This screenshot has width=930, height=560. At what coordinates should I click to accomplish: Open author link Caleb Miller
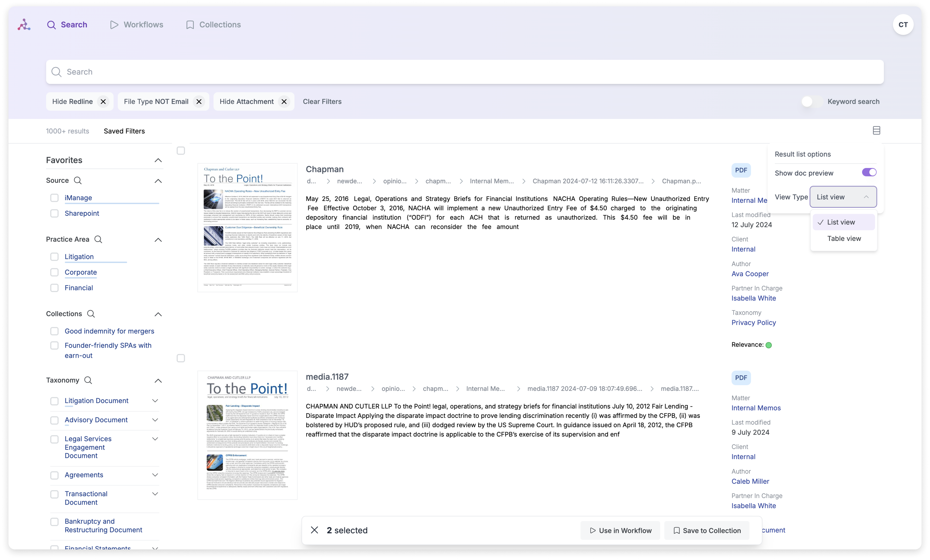pyautogui.click(x=750, y=481)
